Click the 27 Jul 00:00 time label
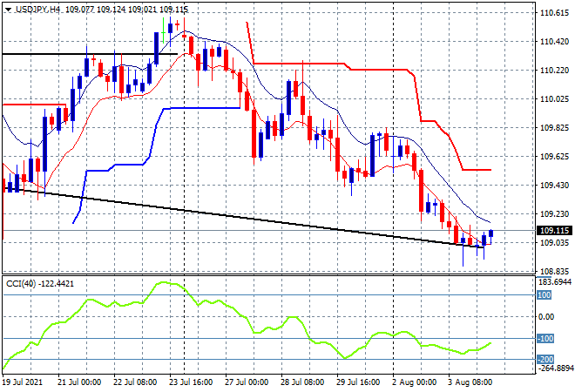 point(247,382)
